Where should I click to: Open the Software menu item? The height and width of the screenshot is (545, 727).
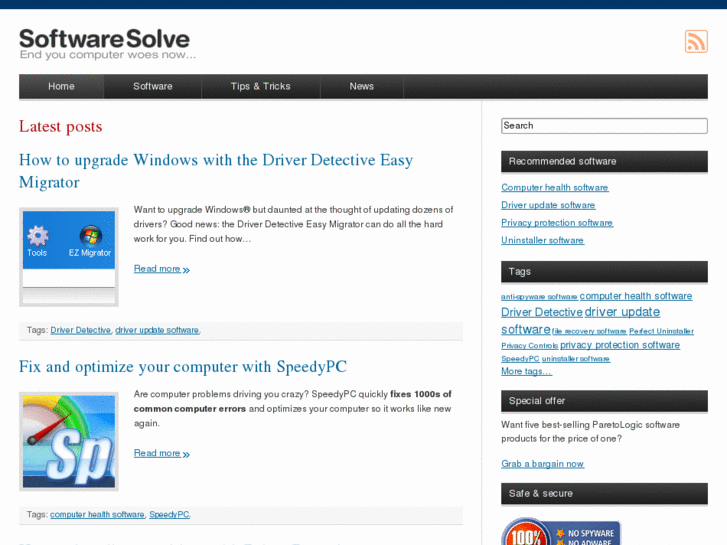tap(153, 86)
